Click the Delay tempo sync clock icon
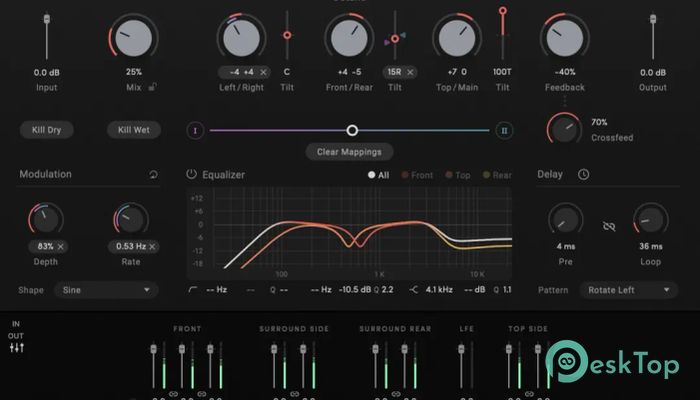The image size is (700, 400). pyautogui.click(x=583, y=174)
